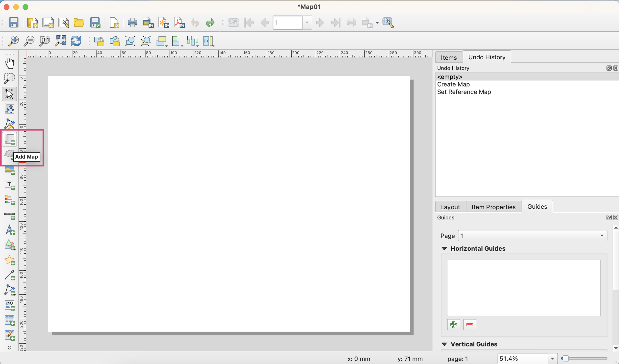The height and width of the screenshot is (364, 619).
Task: Select Create Map in the Undo History
Action: [x=453, y=84]
